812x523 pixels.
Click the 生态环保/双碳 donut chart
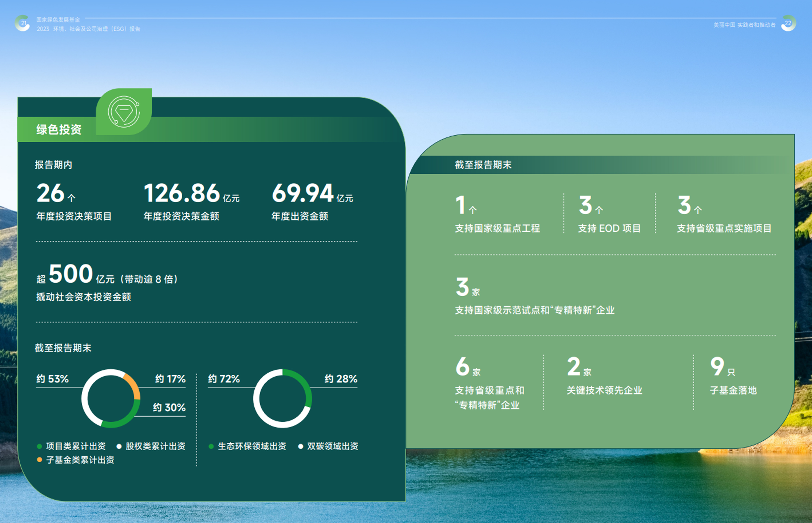[283, 398]
